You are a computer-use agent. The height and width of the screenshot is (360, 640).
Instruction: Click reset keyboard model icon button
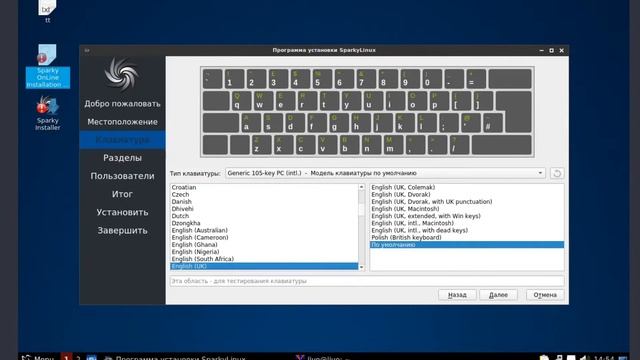point(557,173)
